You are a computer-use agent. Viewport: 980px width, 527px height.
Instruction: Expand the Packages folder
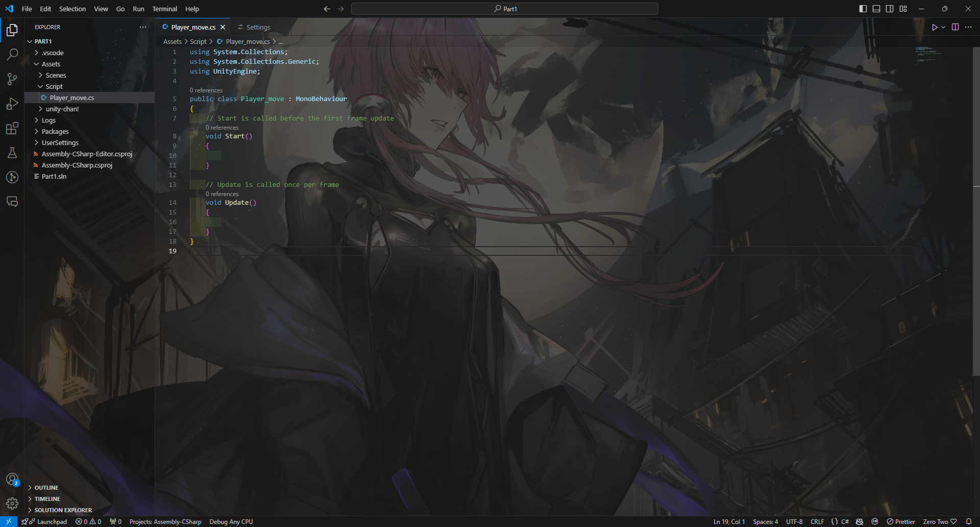(90, 131)
